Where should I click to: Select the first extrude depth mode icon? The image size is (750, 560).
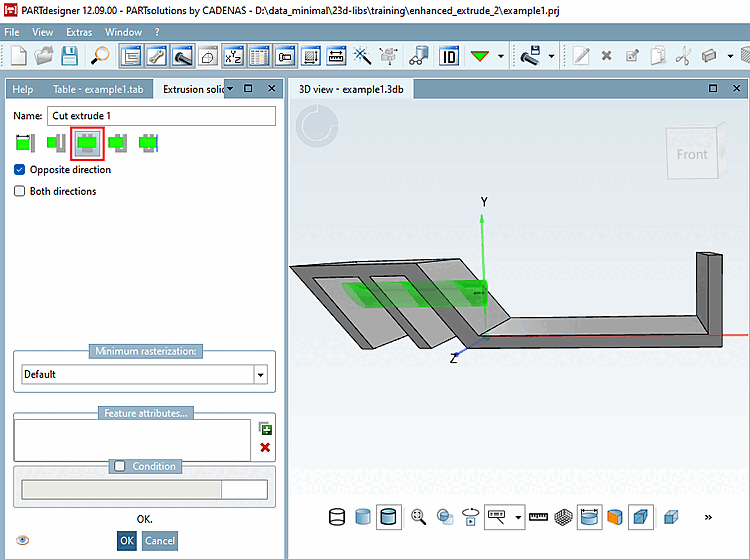(x=24, y=143)
